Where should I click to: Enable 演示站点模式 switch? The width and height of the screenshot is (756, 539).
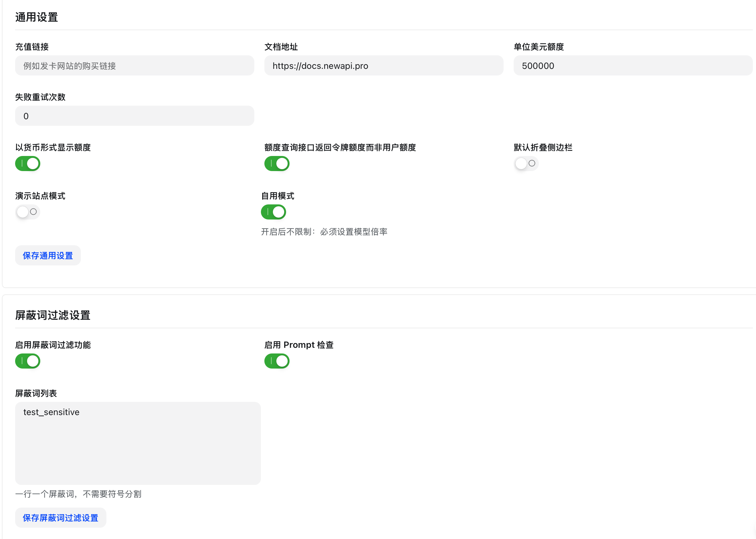coord(28,212)
